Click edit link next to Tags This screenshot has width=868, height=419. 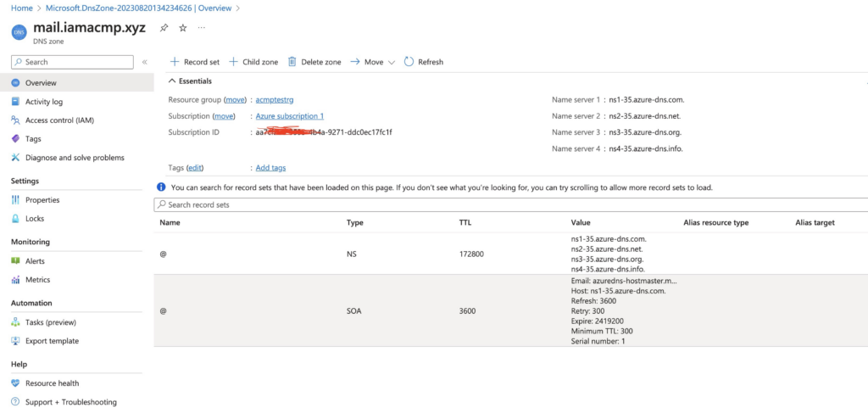(195, 168)
